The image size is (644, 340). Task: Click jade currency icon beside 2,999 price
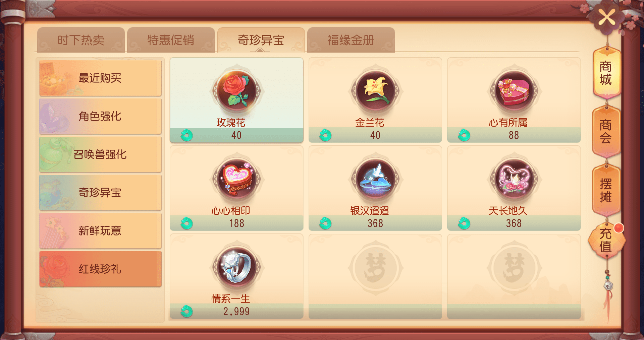(186, 311)
